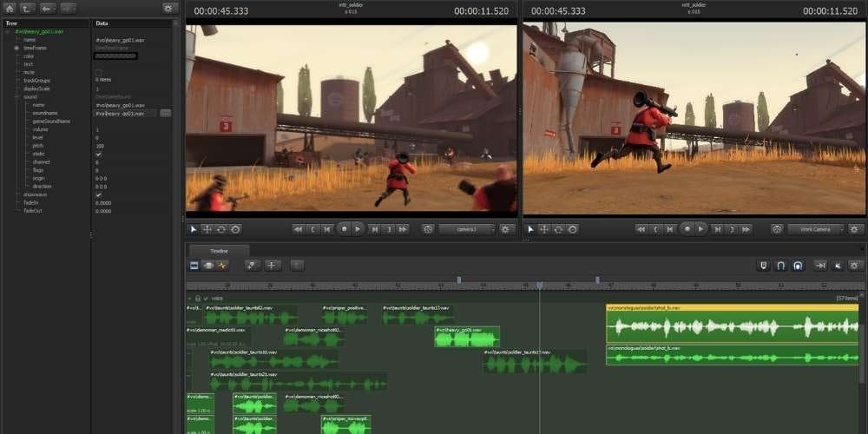Click the black color swatch in Data column
This screenshot has height=434, width=868.
pyautogui.click(x=116, y=56)
